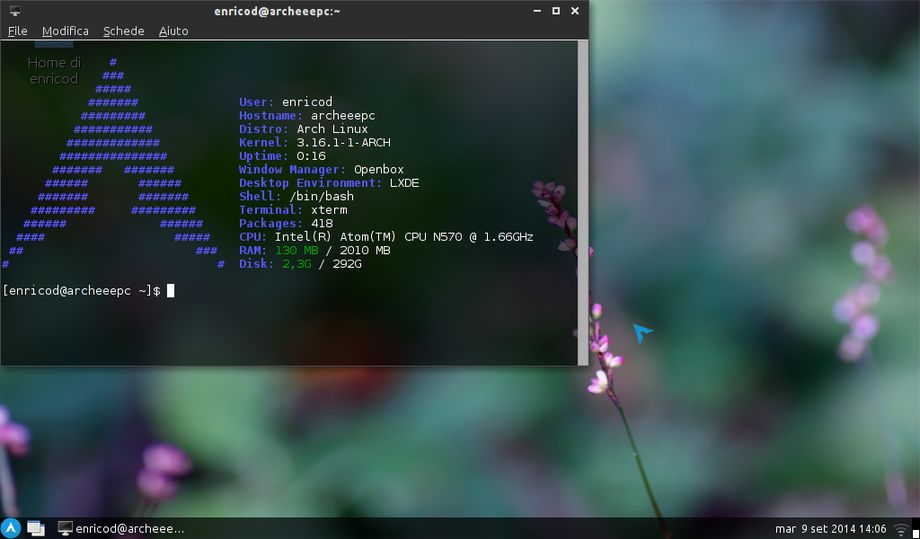This screenshot has height=539, width=920.
Task: Maximize the terminal window
Action: 555,11
